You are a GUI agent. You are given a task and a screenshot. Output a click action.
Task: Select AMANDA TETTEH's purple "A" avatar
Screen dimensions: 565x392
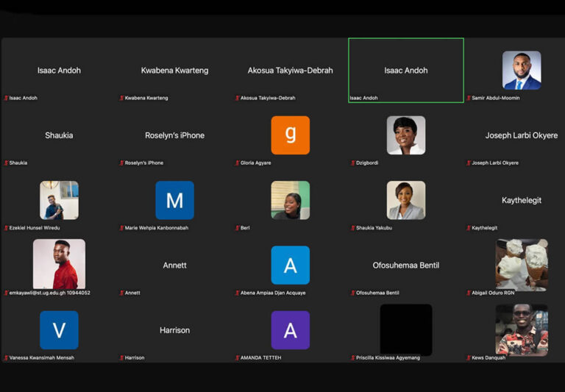[290, 330]
